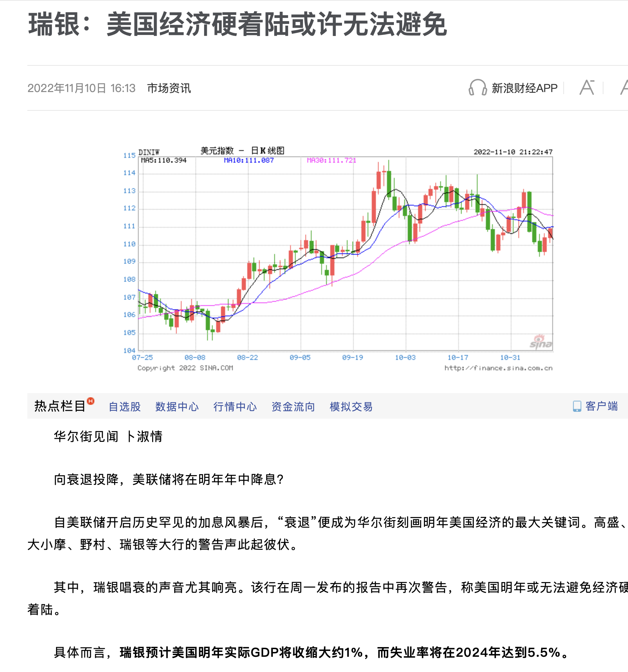The height and width of the screenshot is (672, 628).
Task: Click the Copyright 2022 SINA.COM text
Action: coord(185,368)
